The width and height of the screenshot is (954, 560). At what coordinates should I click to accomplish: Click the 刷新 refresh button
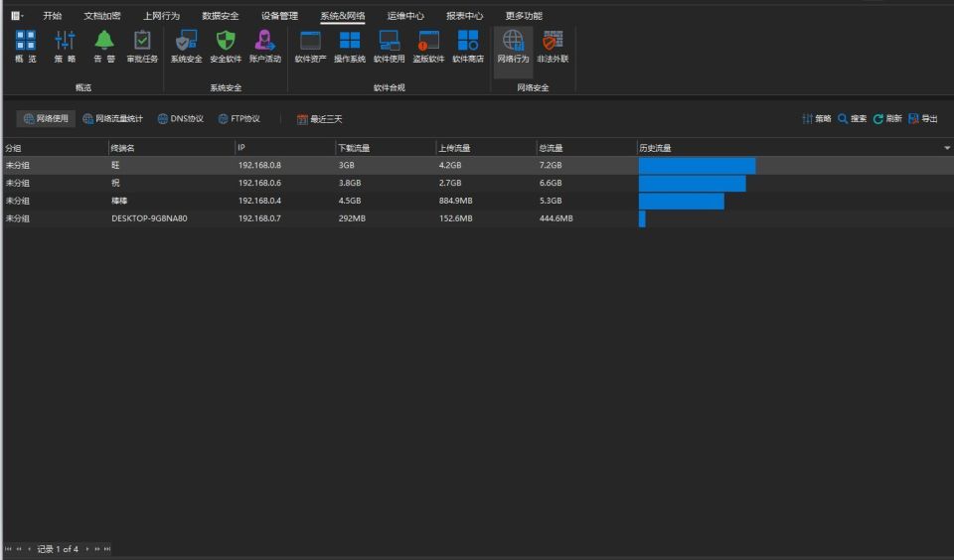pyautogui.click(x=887, y=118)
